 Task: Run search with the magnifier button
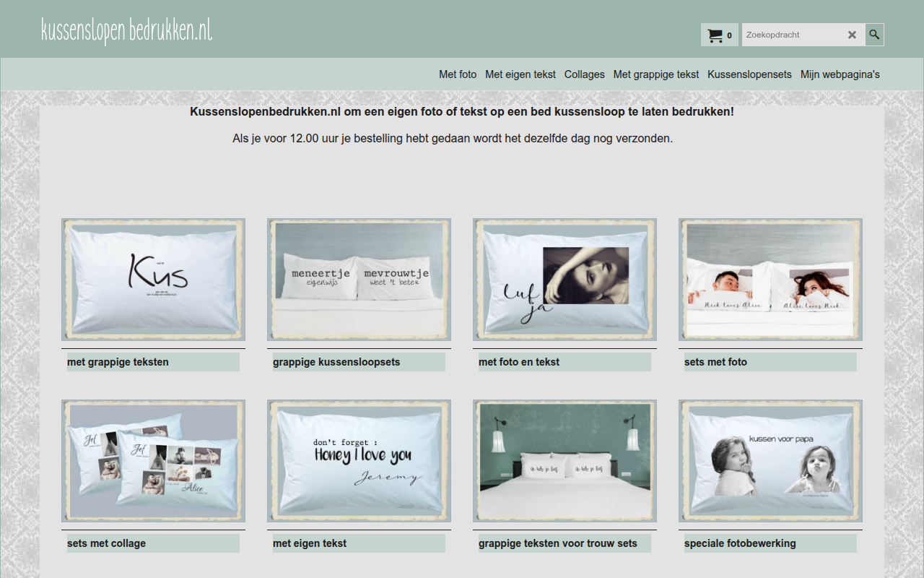point(874,35)
